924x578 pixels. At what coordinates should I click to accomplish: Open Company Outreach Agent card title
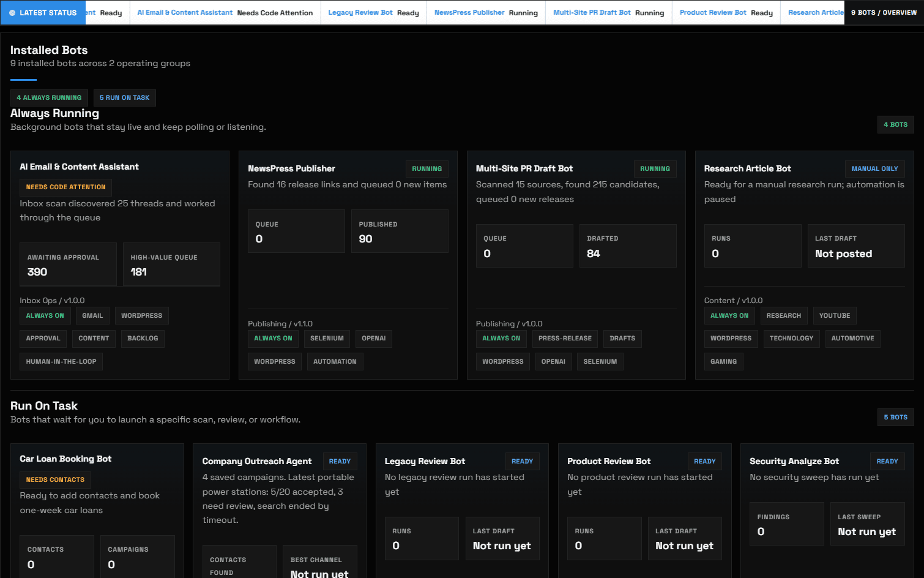coord(256,461)
